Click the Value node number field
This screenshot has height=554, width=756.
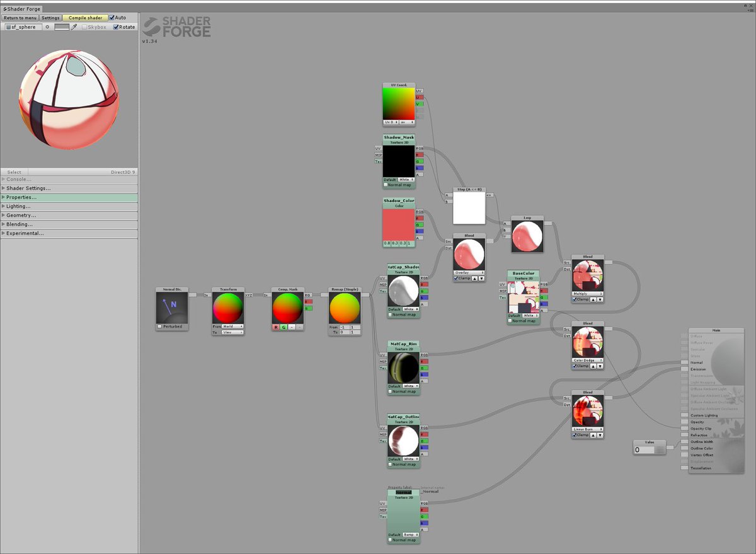click(644, 450)
